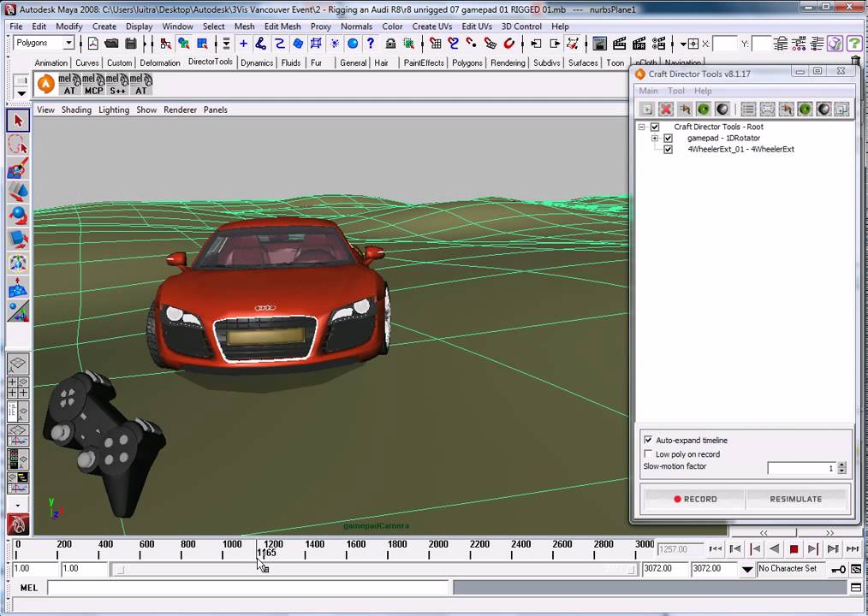
Task: Click the list view icon in Craft toolbar
Action: (748, 110)
